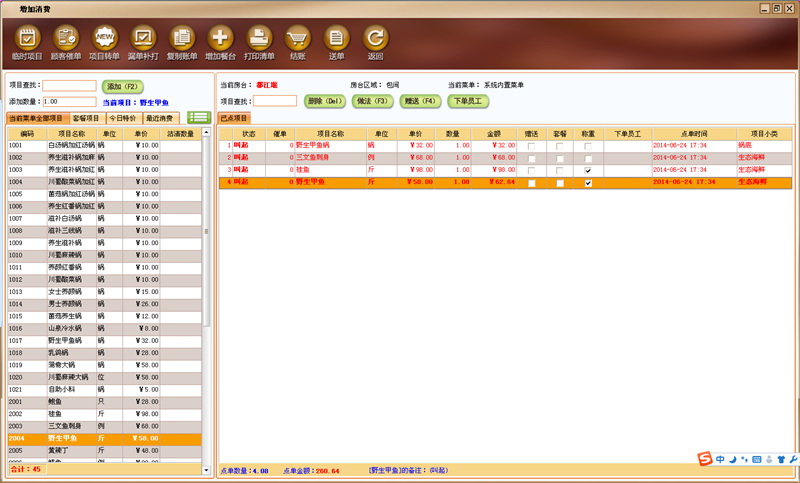The height and width of the screenshot is (483, 800).
Task: Click 合计: 45 total label
Action: coord(26,469)
